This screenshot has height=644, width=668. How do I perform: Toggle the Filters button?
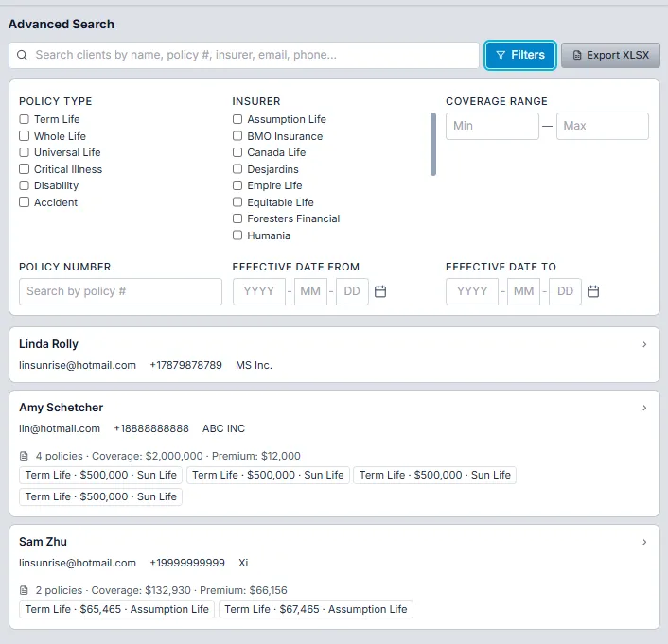tap(520, 55)
